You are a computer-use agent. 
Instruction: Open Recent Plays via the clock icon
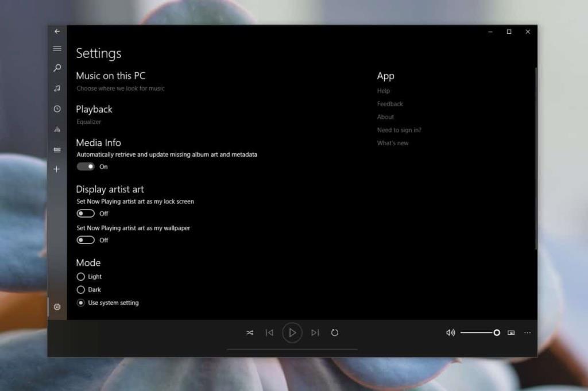pos(57,109)
